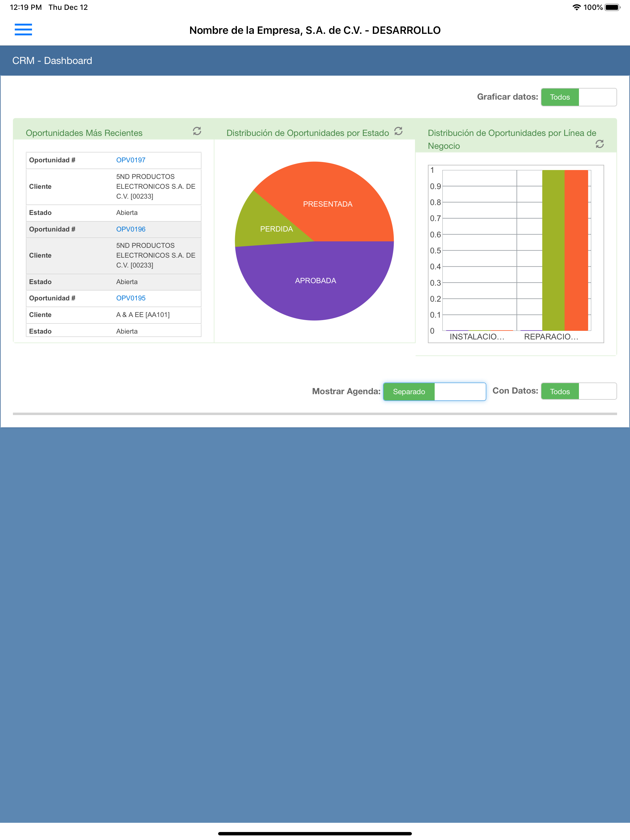Click the 12:19 PM clock
This screenshot has height=840, width=630.
click(x=26, y=7)
